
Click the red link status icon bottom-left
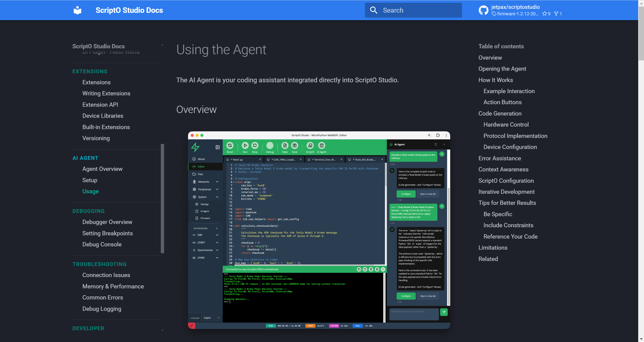pyautogui.click(x=192, y=326)
